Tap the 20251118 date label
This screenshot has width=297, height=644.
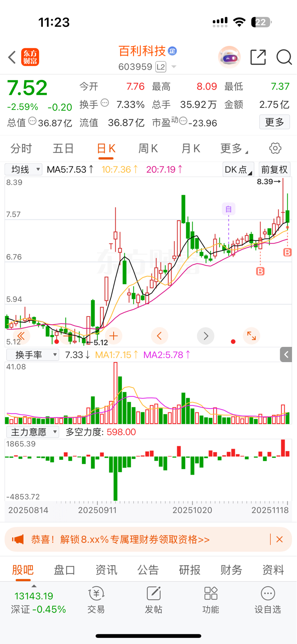[x=270, y=510]
